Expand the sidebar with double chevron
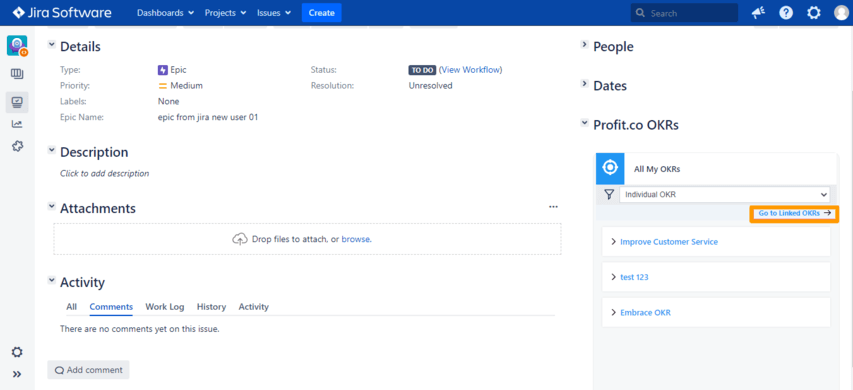 tap(17, 374)
